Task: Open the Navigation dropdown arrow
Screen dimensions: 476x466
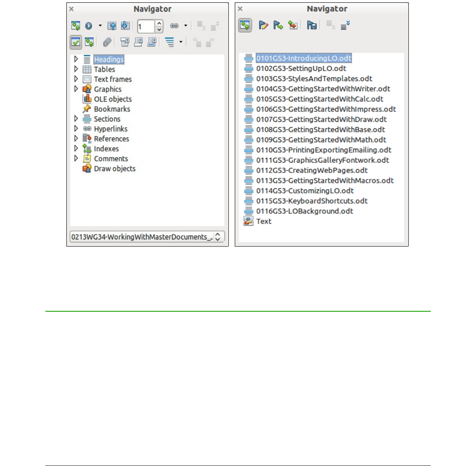Action: pos(100,26)
